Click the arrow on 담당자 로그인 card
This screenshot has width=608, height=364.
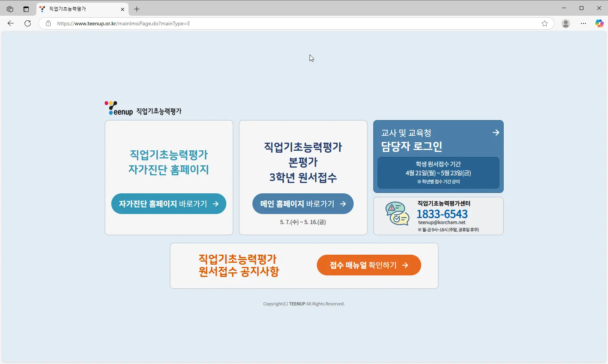pos(496,132)
